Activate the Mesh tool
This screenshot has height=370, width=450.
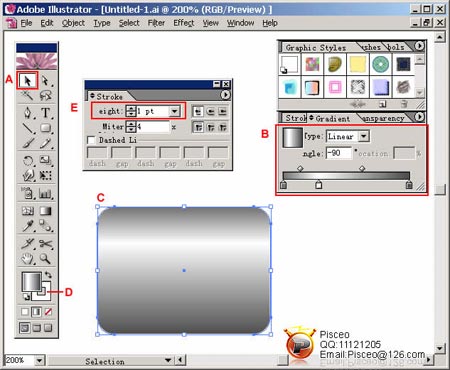(x=27, y=211)
